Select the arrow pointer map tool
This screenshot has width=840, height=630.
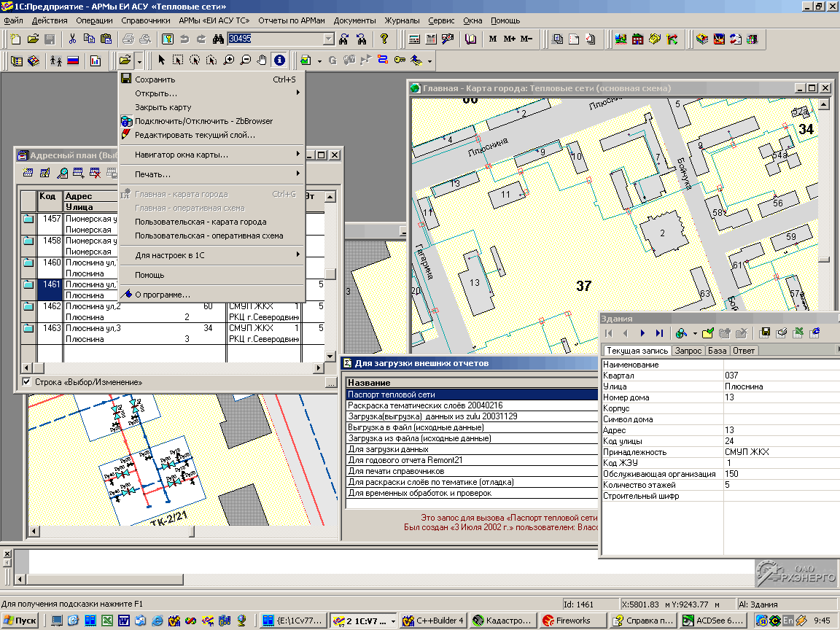tap(161, 61)
